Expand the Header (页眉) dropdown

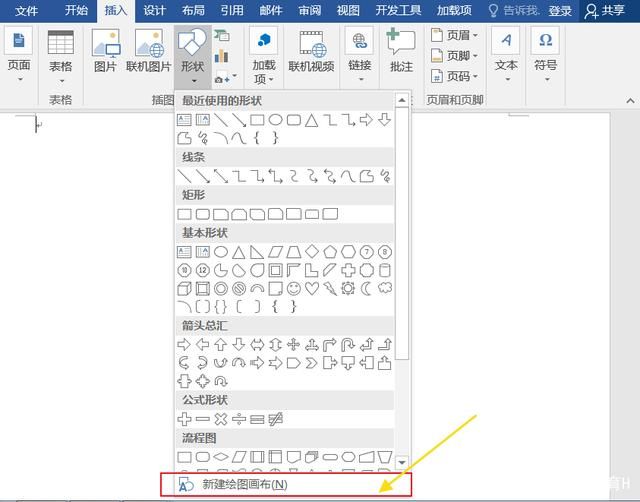pos(454,36)
